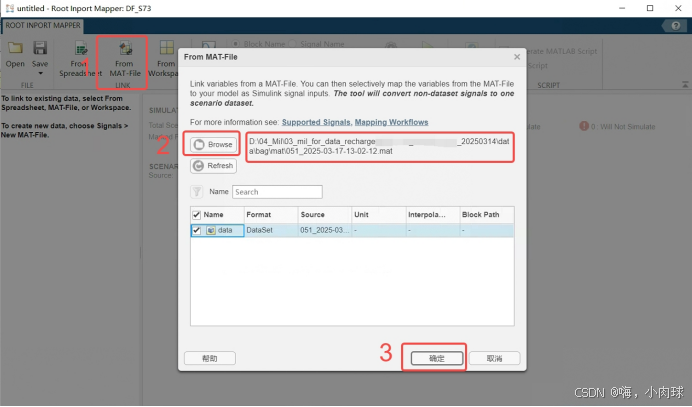The width and height of the screenshot is (692, 407).
Task: Click the data dataset icon in row
Action: (x=211, y=230)
